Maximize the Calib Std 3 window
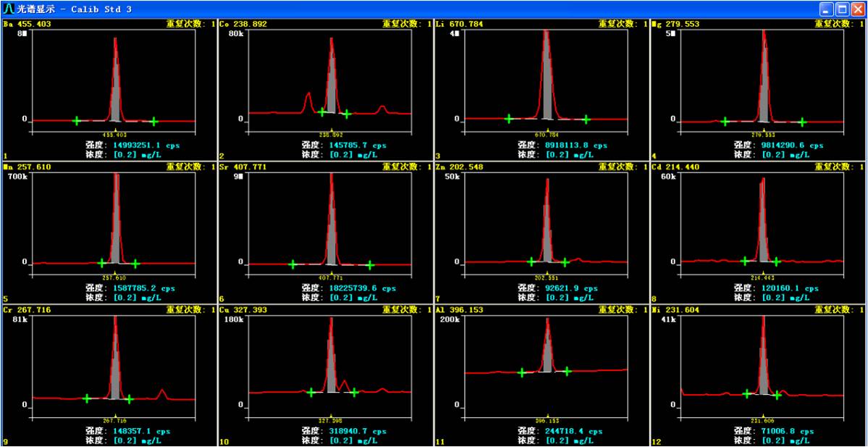The height and width of the screenshot is (447, 868). 842,9
